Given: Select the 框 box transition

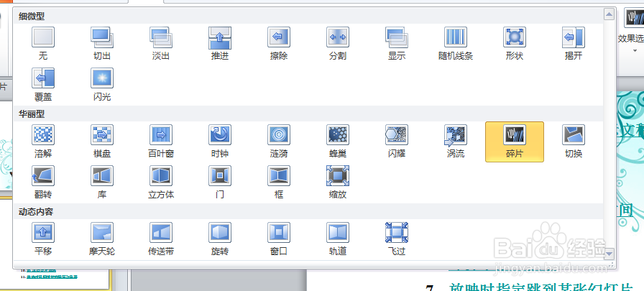Looking at the screenshot, I should (278, 183).
